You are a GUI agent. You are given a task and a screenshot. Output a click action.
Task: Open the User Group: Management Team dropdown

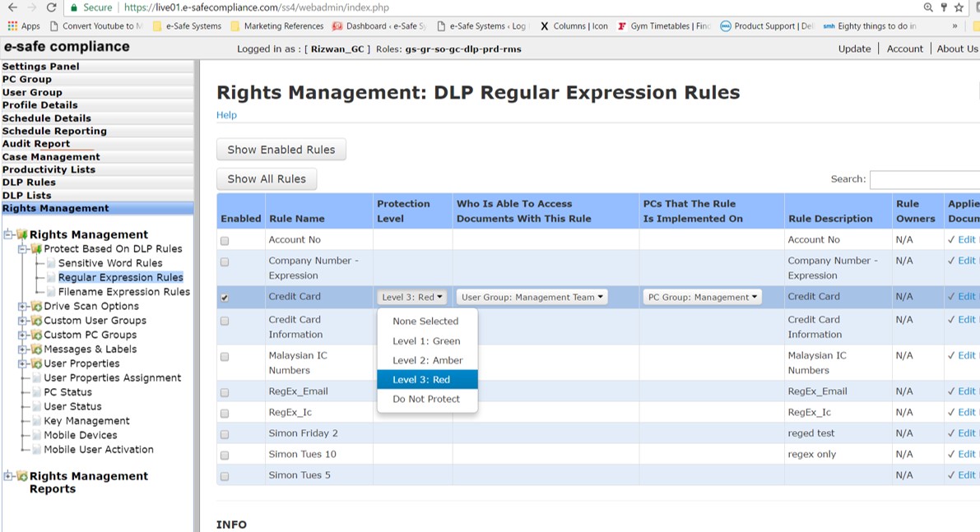pyautogui.click(x=532, y=298)
